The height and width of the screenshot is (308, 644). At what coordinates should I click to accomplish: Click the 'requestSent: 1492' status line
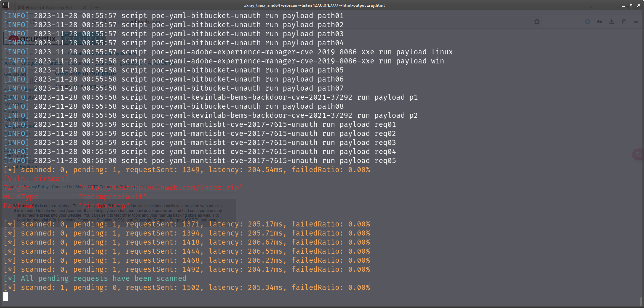(187, 269)
